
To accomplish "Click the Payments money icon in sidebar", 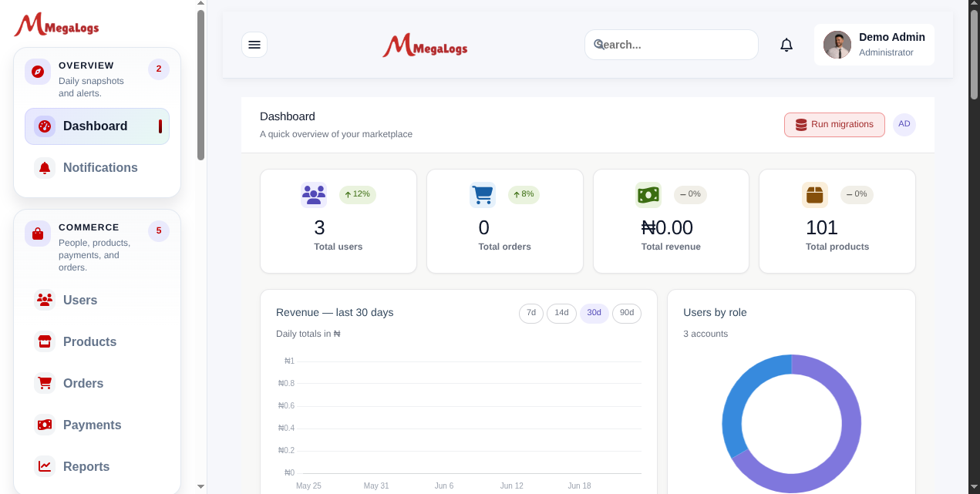I will click(x=45, y=425).
